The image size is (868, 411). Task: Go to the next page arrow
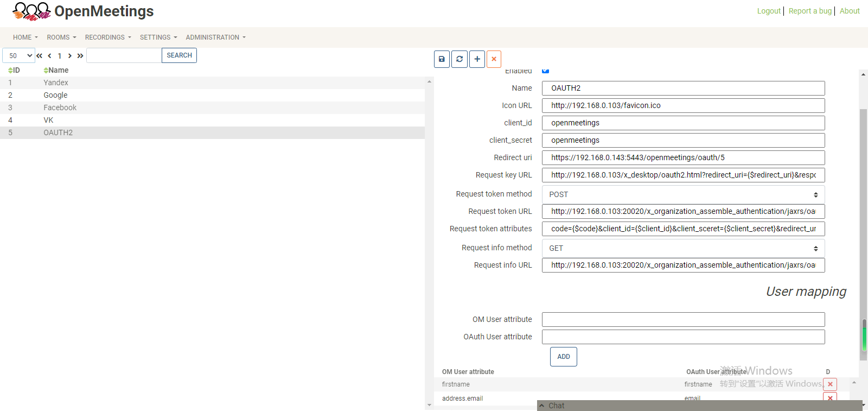coord(69,56)
